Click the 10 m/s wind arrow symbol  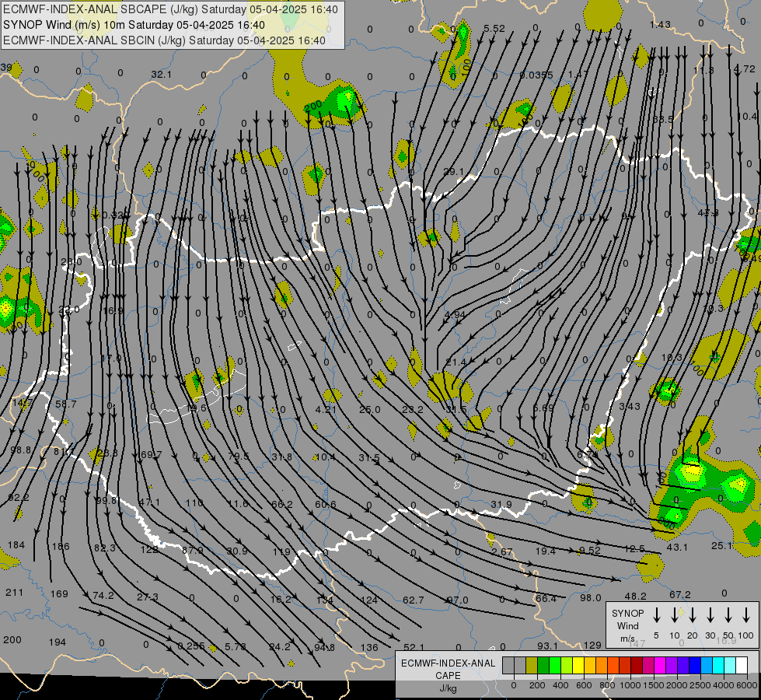pos(674,615)
